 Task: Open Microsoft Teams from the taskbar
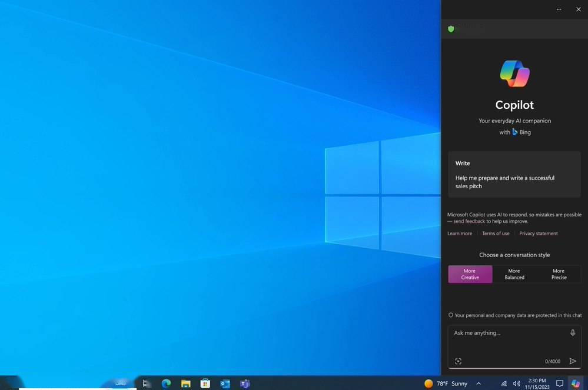click(x=245, y=384)
